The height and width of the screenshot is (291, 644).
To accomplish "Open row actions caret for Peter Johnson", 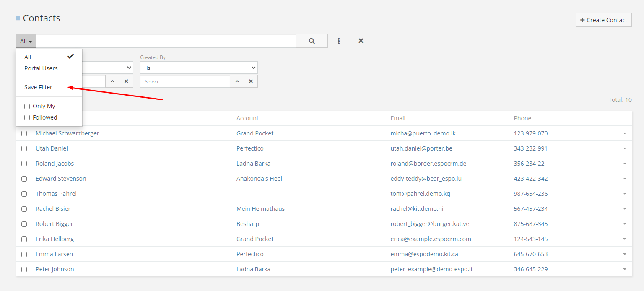I will click(624, 269).
